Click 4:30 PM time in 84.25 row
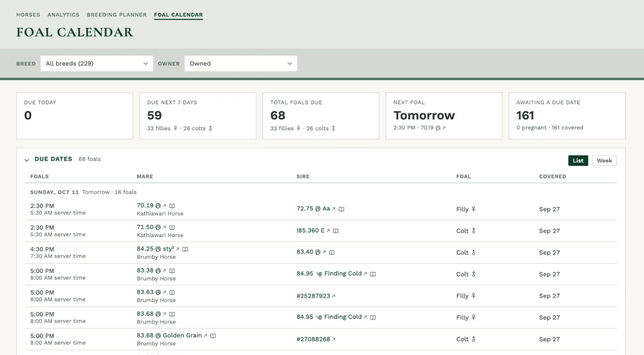644x355 pixels. tap(42, 249)
